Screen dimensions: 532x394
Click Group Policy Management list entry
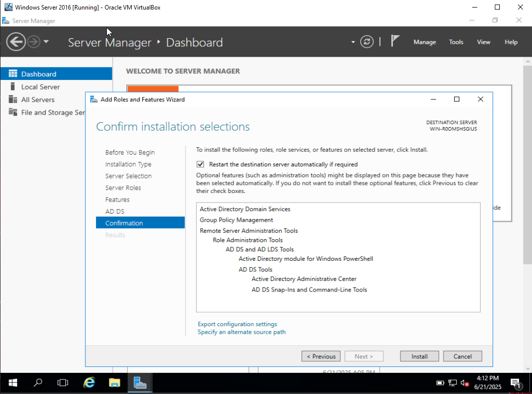point(236,220)
